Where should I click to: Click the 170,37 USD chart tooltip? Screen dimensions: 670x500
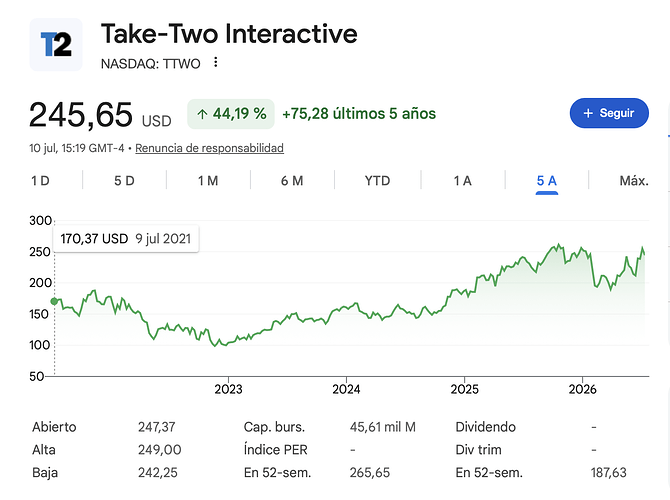click(x=126, y=238)
